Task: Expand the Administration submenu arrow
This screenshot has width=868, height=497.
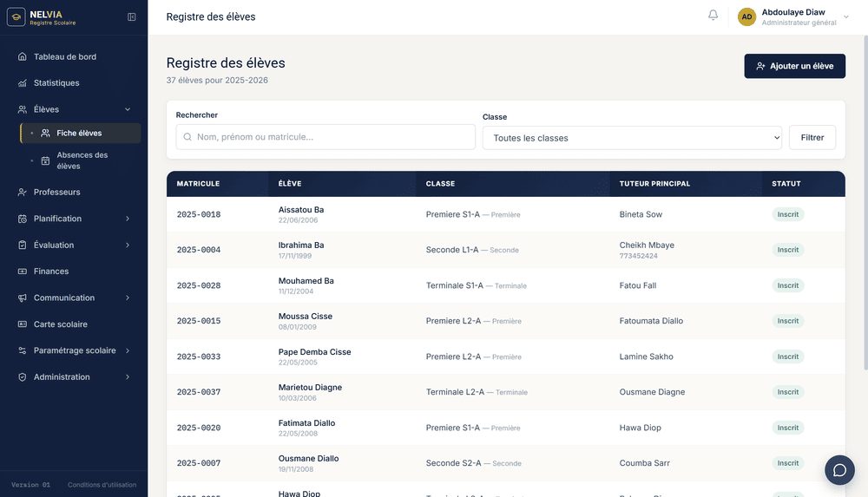Action: click(x=128, y=377)
